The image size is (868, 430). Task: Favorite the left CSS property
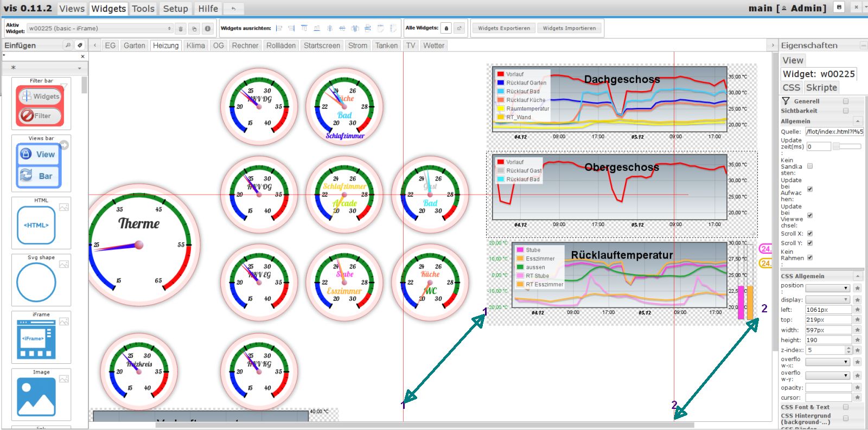[858, 310]
